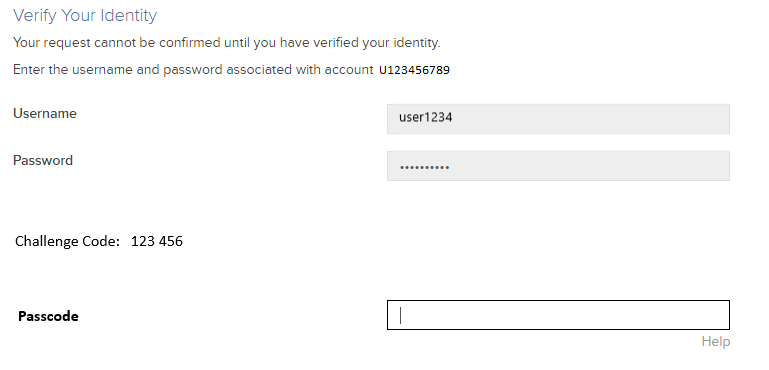Click the words 'associated with account' in instructions
The width and height of the screenshot is (769, 370).
click(x=300, y=70)
